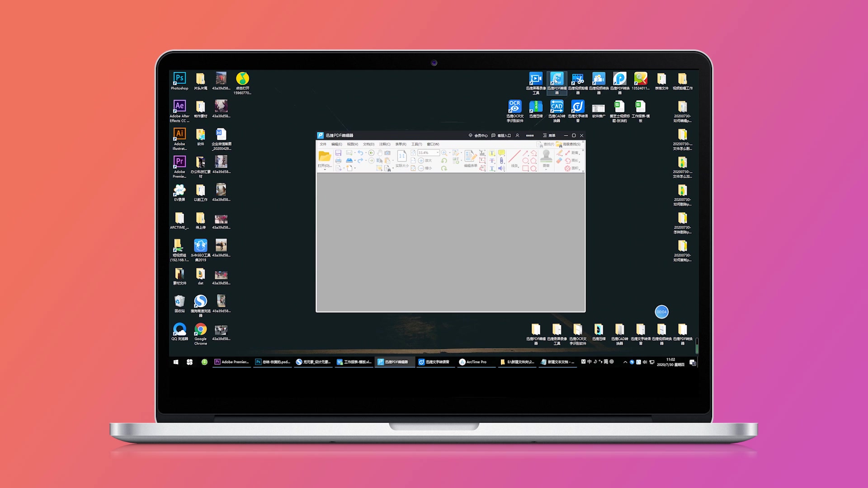The image size is (868, 488).
Task: Click the Stamp (图章) icon
Action: point(546,157)
